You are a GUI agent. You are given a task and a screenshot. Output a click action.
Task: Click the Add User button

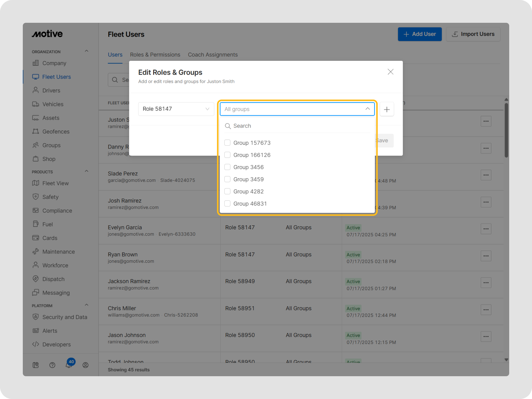pyautogui.click(x=420, y=34)
